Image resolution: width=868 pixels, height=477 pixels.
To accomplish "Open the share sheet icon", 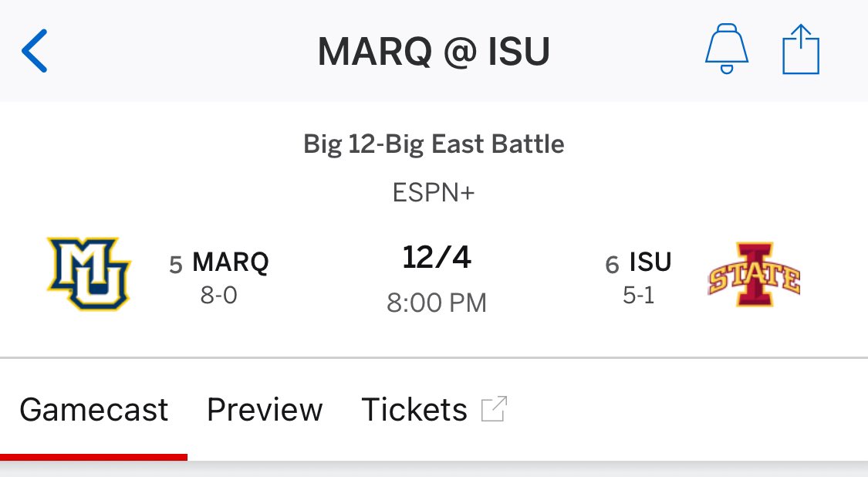I will pos(800,49).
